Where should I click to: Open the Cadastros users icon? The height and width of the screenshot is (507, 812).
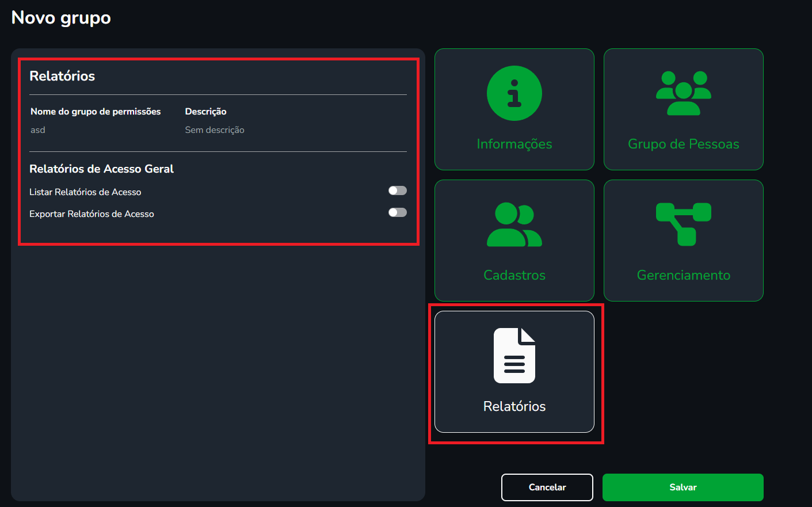pos(514,224)
